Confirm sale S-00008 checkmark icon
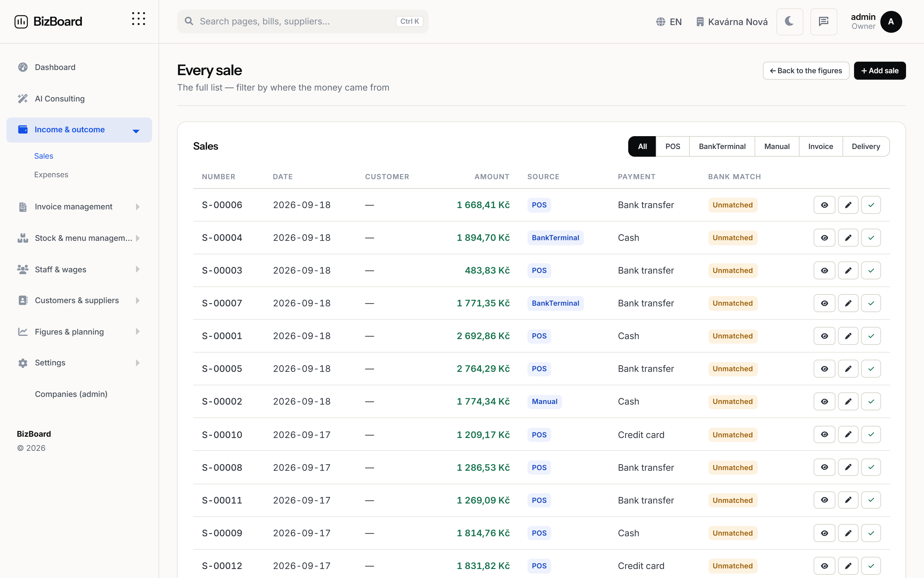The width and height of the screenshot is (924, 578). click(871, 467)
